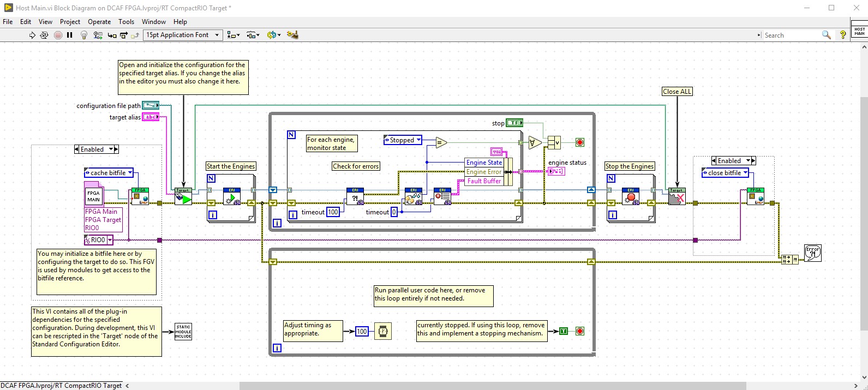Screen dimensions: 868x390
Task: Click the FPGA MAIN bitfile constant
Action: (93, 196)
